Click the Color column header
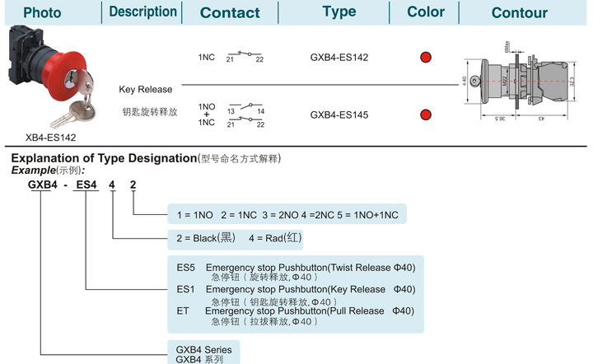Viewport: 593px width, 364px height. [426, 12]
